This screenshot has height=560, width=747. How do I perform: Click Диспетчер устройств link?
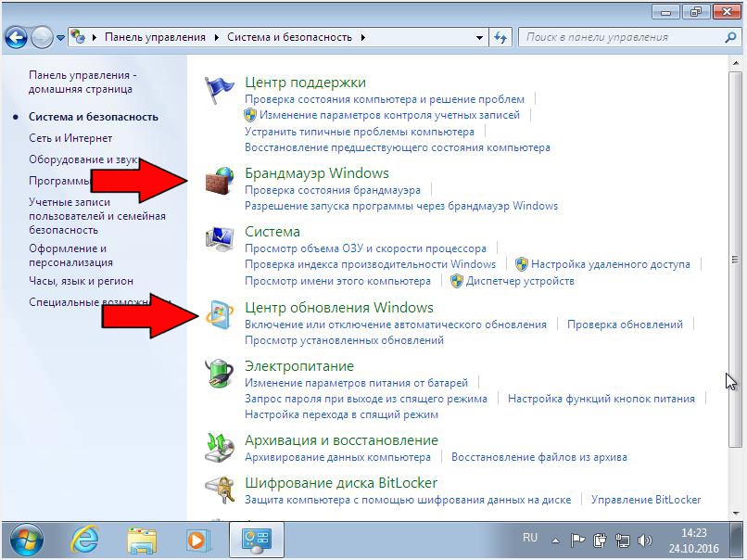520,281
